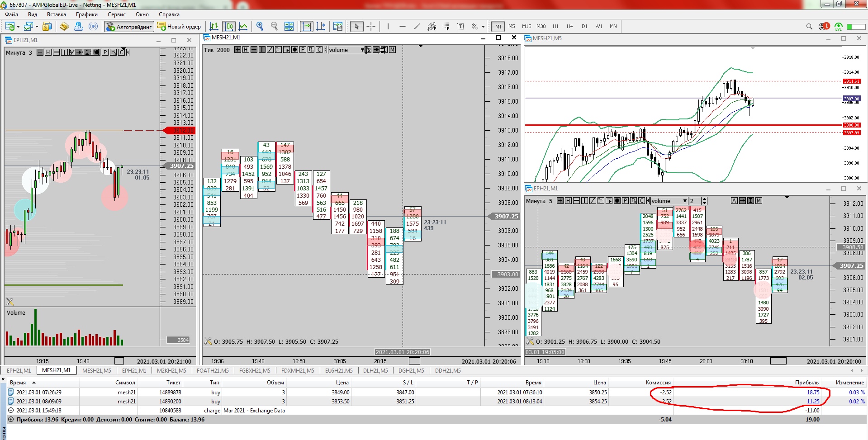The height and width of the screenshot is (440, 868).
Task: Switch to H1 timeframe
Action: tap(555, 26)
